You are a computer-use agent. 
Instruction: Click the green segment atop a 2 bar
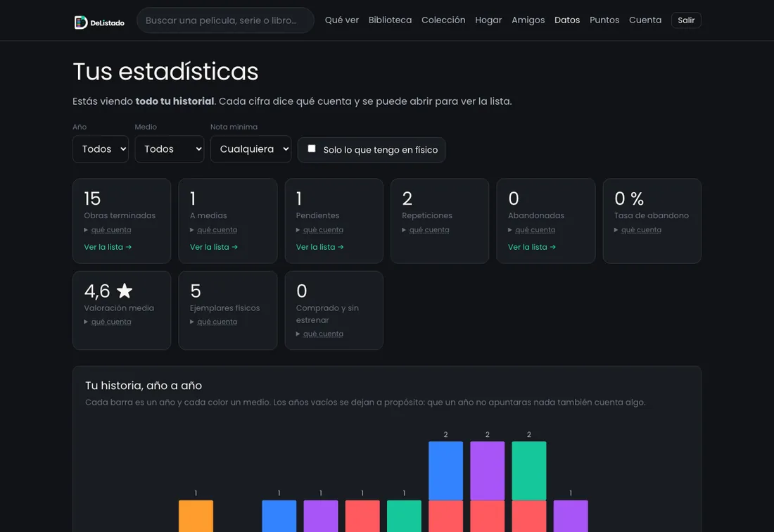coord(529,471)
